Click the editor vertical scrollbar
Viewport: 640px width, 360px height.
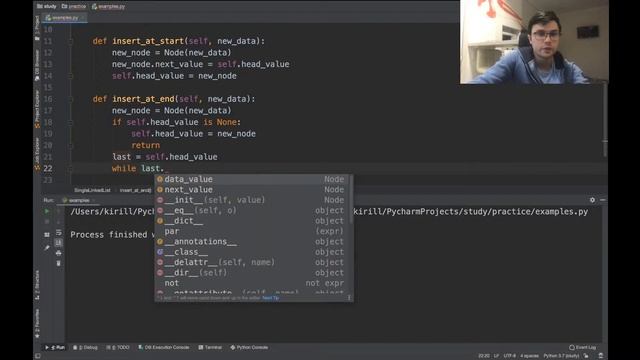pyautogui.click(x=604, y=118)
